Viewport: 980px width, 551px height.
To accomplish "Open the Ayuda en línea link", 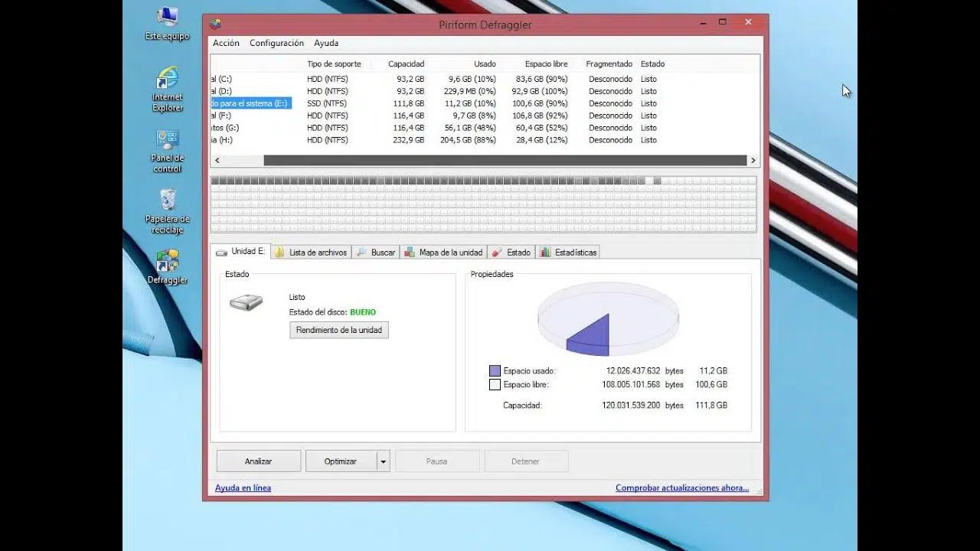I will click(243, 487).
